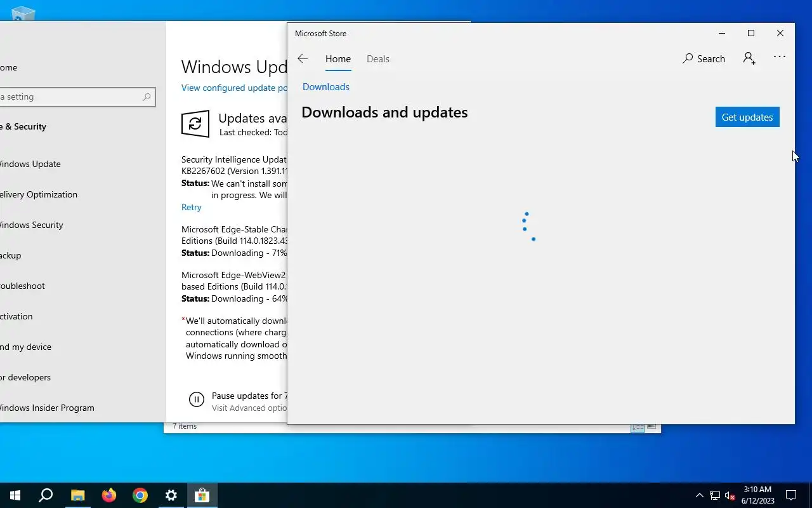This screenshot has height=508, width=812.
Task: Open the Recycle Bin on the desktop
Action: point(23,13)
